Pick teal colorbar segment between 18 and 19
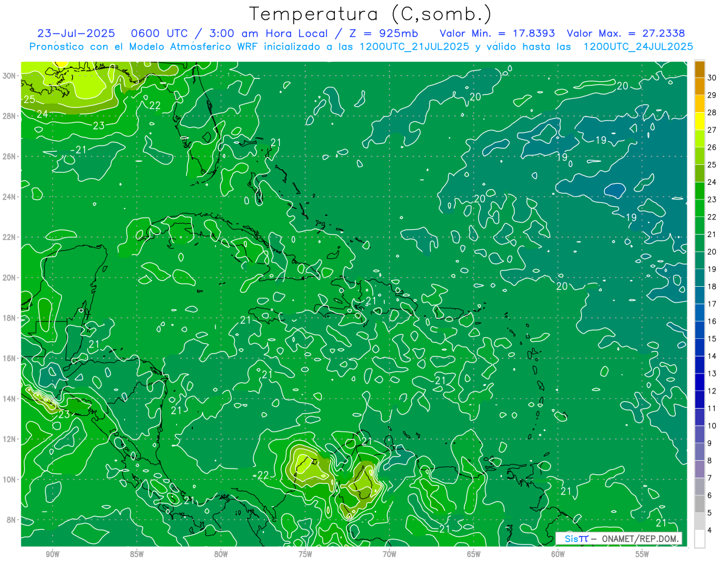 click(700, 278)
